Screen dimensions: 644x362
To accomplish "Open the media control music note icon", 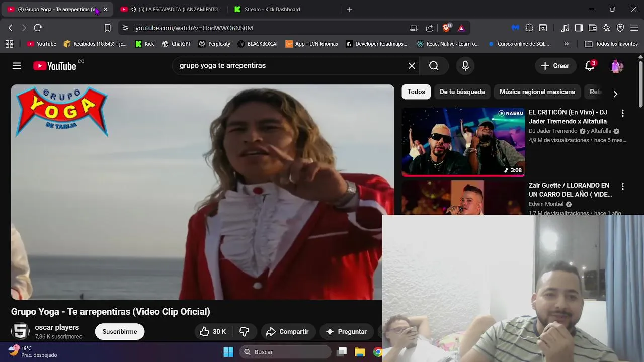I will coord(566,28).
